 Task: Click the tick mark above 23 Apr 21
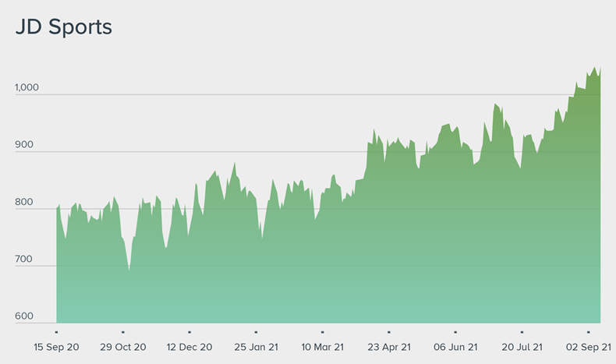388,332
